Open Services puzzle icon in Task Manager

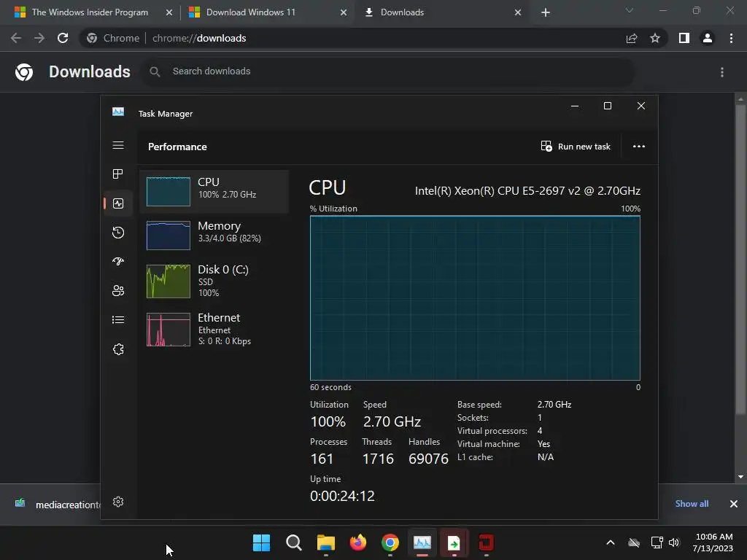(x=118, y=349)
